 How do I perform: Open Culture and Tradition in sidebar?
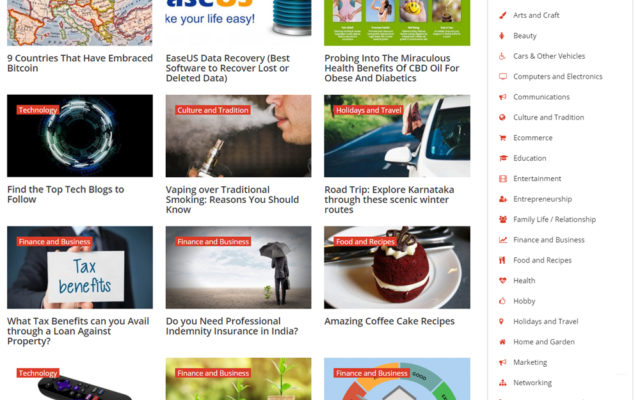coord(549,118)
